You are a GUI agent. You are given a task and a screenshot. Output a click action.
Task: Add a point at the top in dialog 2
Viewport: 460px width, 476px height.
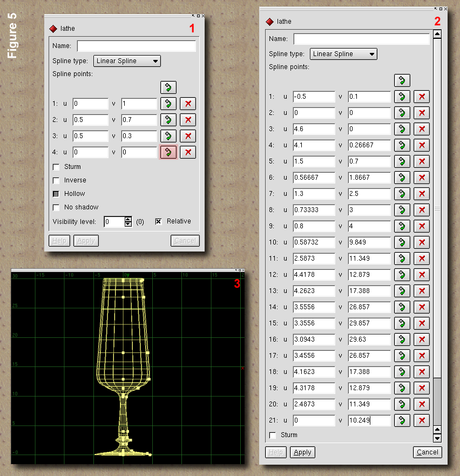point(402,80)
